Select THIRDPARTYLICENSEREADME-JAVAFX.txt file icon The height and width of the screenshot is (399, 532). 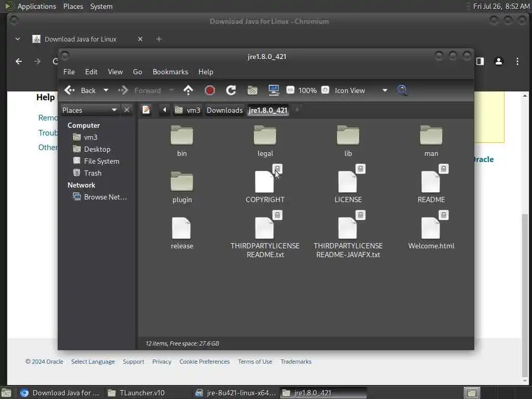[x=348, y=228]
